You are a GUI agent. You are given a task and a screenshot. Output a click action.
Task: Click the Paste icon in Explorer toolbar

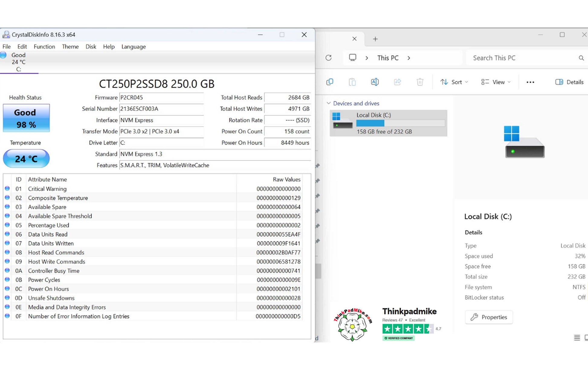(352, 82)
